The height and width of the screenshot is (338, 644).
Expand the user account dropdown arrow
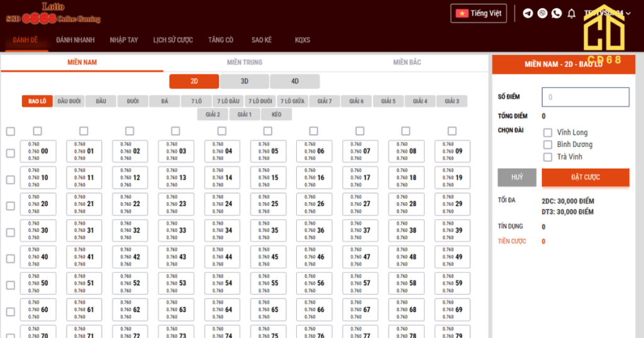628,13
